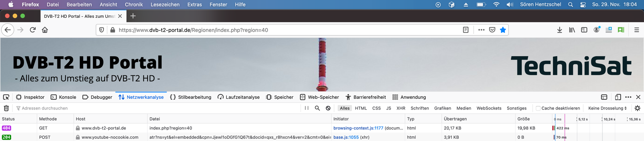This screenshot has height=141, width=644.
Task: Select iframe as target document
Action: tap(604, 97)
